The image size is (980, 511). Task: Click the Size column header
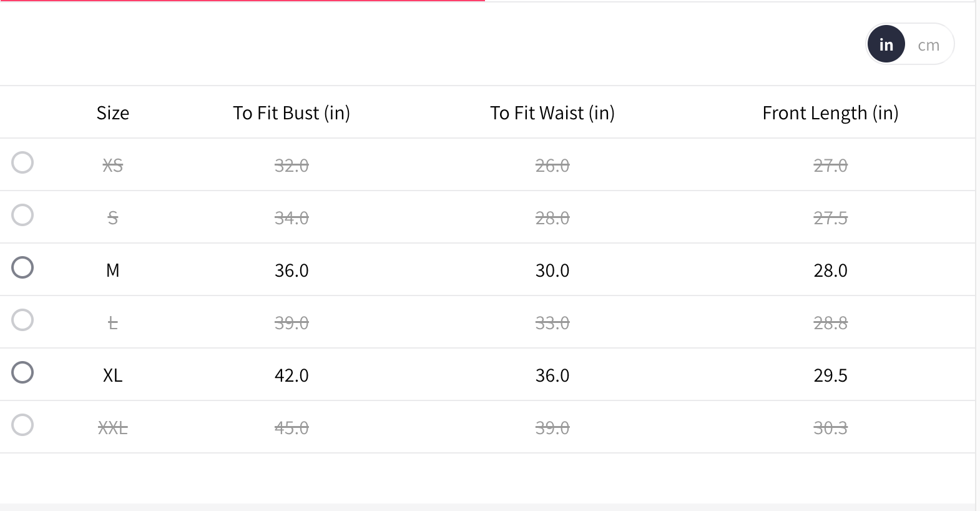(x=113, y=113)
